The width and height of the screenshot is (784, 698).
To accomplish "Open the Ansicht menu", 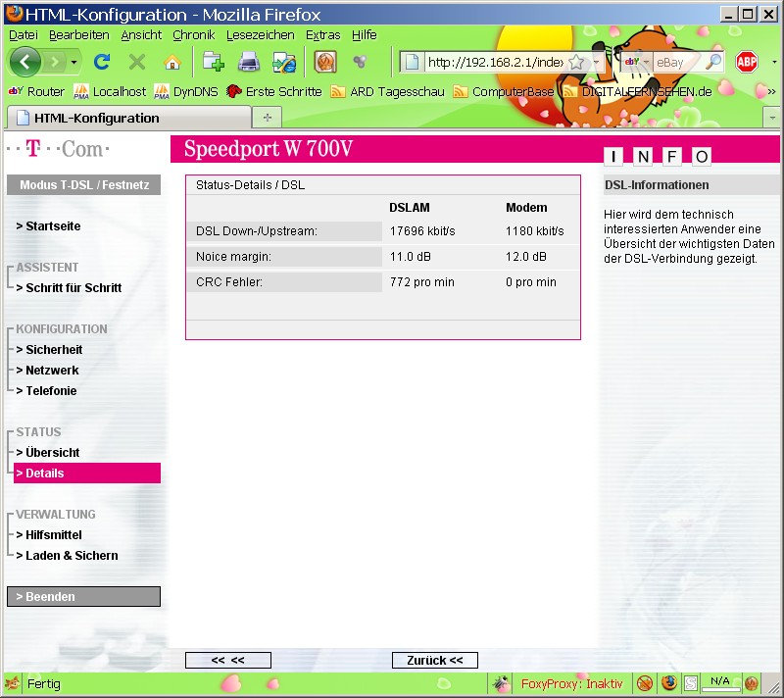I will coord(141,35).
